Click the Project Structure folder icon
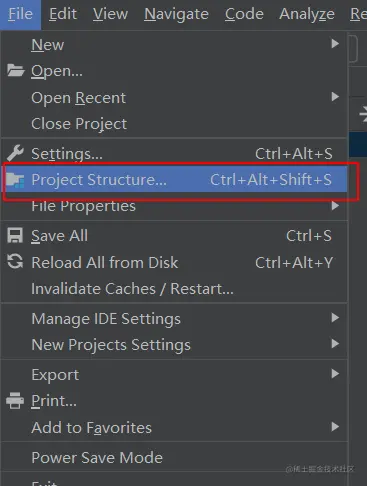This screenshot has height=486, width=367. [15, 180]
